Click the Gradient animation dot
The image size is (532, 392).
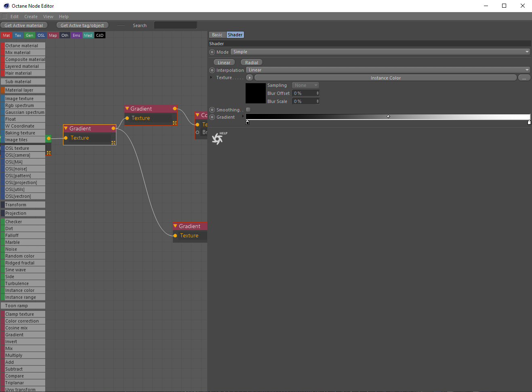click(x=212, y=117)
